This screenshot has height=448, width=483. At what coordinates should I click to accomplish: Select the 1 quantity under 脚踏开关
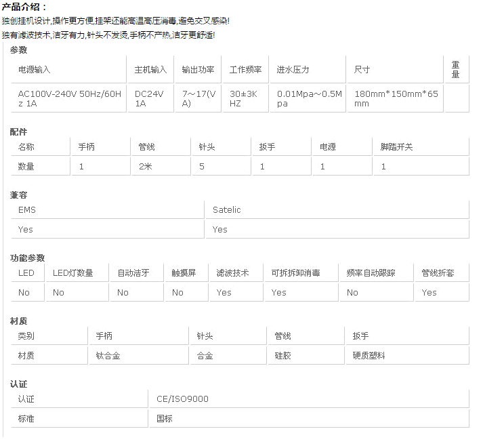(x=421, y=166)
